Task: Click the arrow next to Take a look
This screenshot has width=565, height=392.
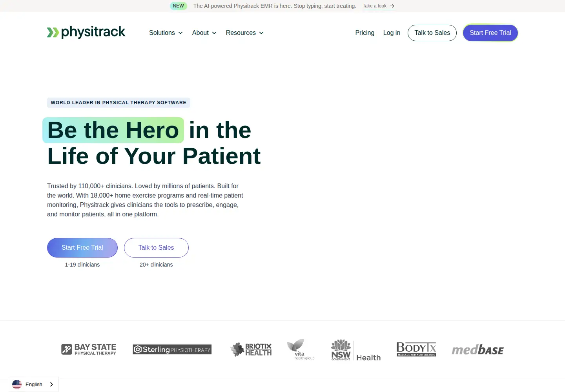Action: click(392, 6)
